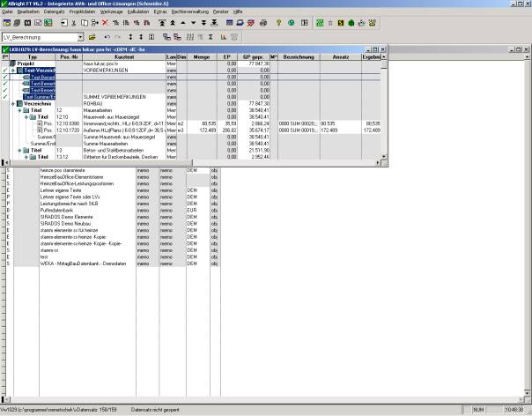
Task: Select the Pos. 12.10.0300 row
Action: click(191, 123)
